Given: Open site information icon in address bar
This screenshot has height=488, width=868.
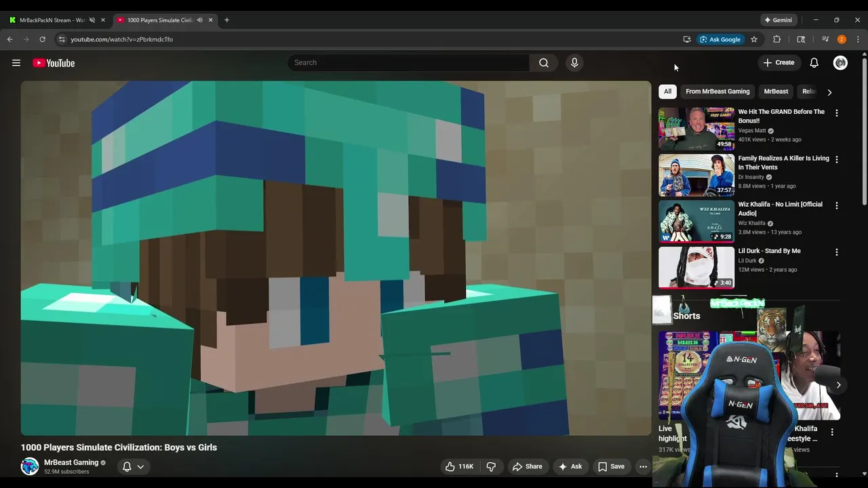Looking at the screenshot, I should 62,39.
